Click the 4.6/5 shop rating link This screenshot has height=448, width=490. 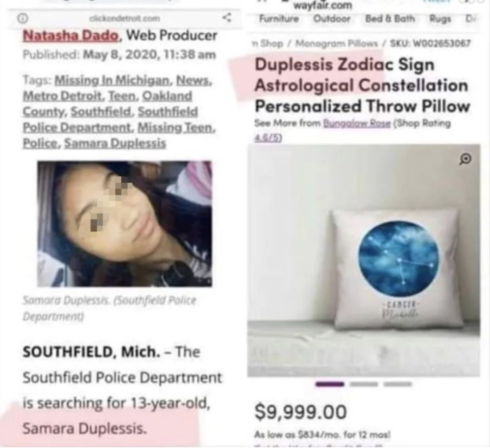(x=268, y=138)
